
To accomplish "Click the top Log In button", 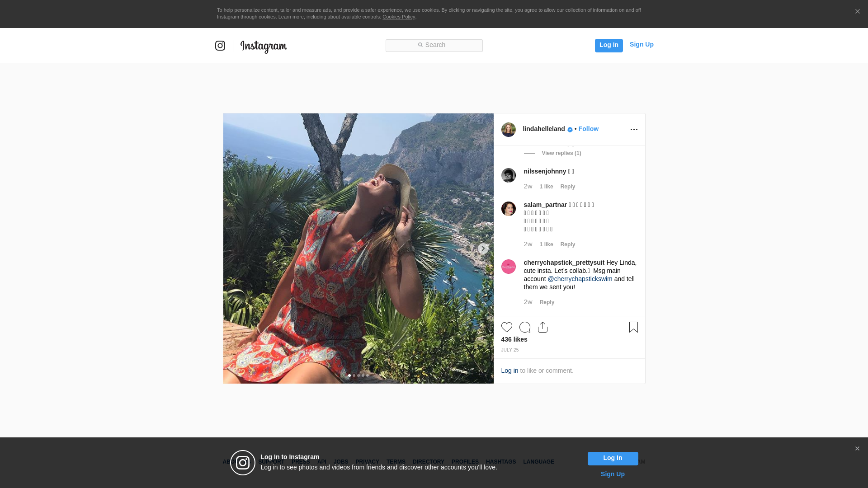I will 609,45.
